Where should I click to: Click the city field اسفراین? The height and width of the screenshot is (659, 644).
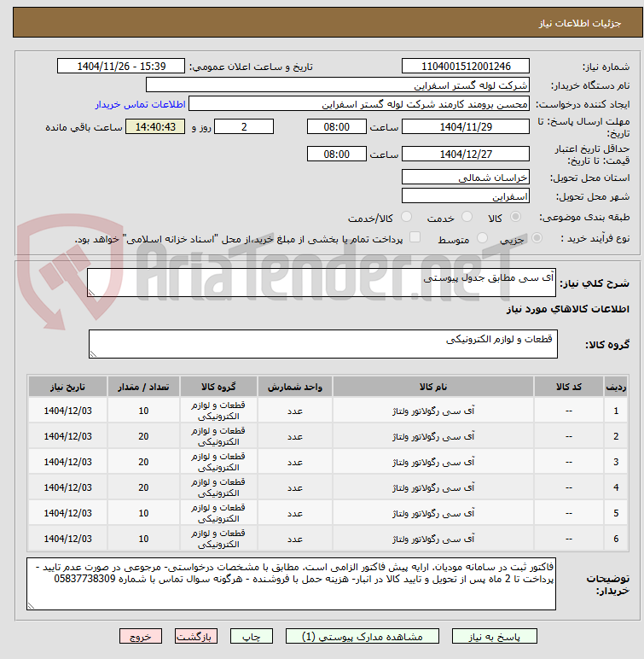pyautogui.click(x=466, y=195)
